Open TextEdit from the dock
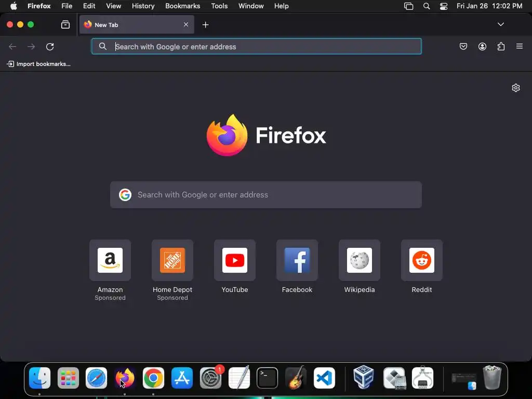The width and height of the screenshot is (532, 399). click(x=239, y=377)
